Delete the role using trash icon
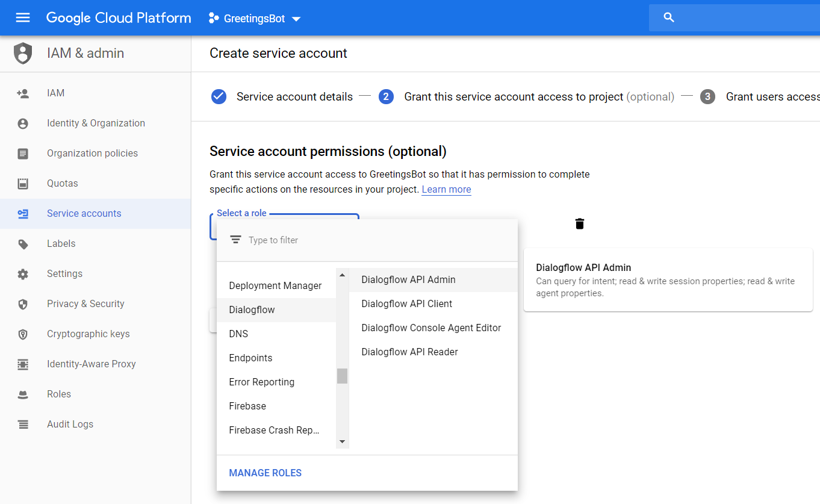The height and width of the screenshot is (504, 820). (580, 223)
